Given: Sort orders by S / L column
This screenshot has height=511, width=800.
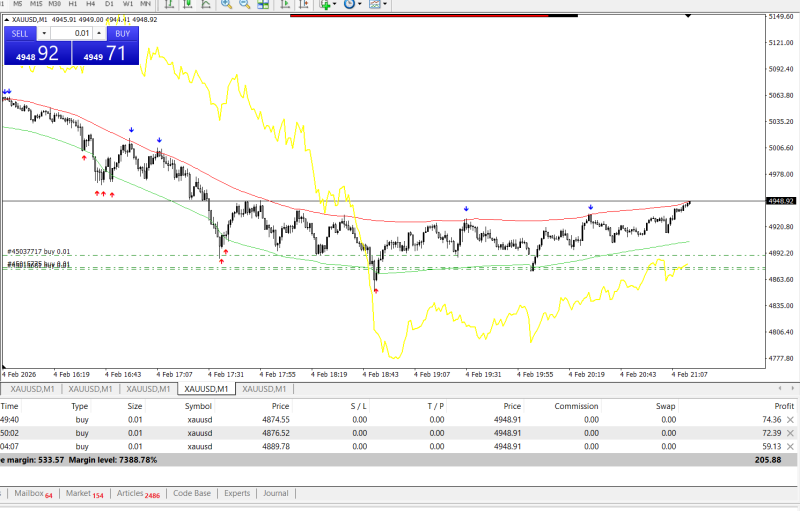Looking at the screenshot, I should pos(359,406).
